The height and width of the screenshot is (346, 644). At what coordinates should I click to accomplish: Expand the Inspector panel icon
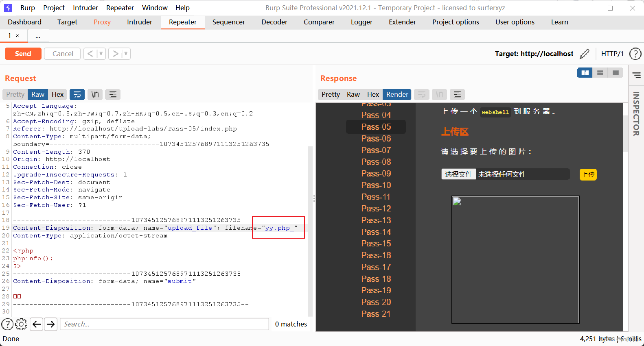click(x=636, y=75)
